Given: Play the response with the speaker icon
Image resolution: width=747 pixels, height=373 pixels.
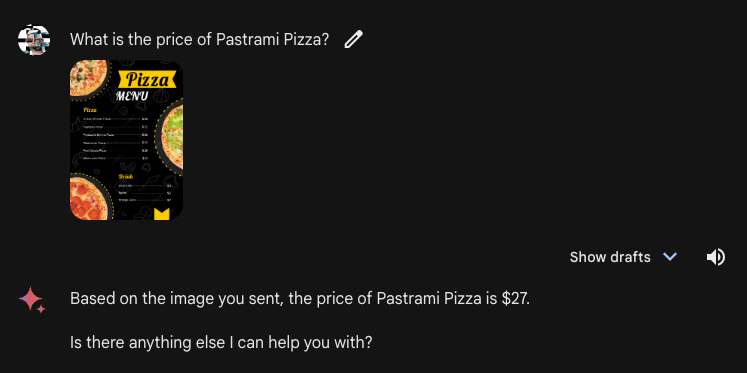Looking at the screenshot, I should pyautogui.click(x=715, y=257).
